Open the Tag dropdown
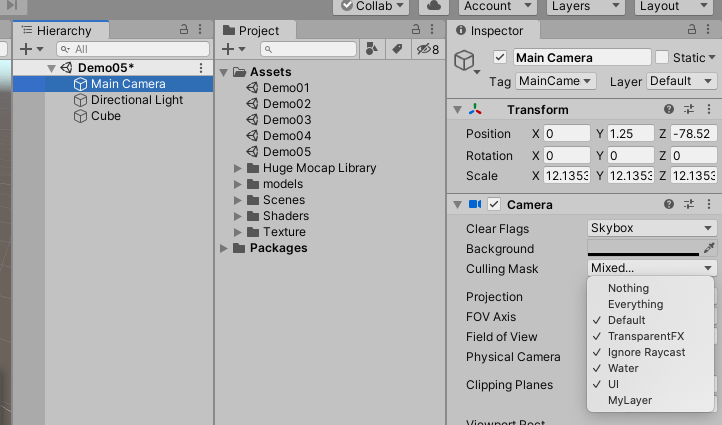This screenshot has width=722, height=425. 555,81
